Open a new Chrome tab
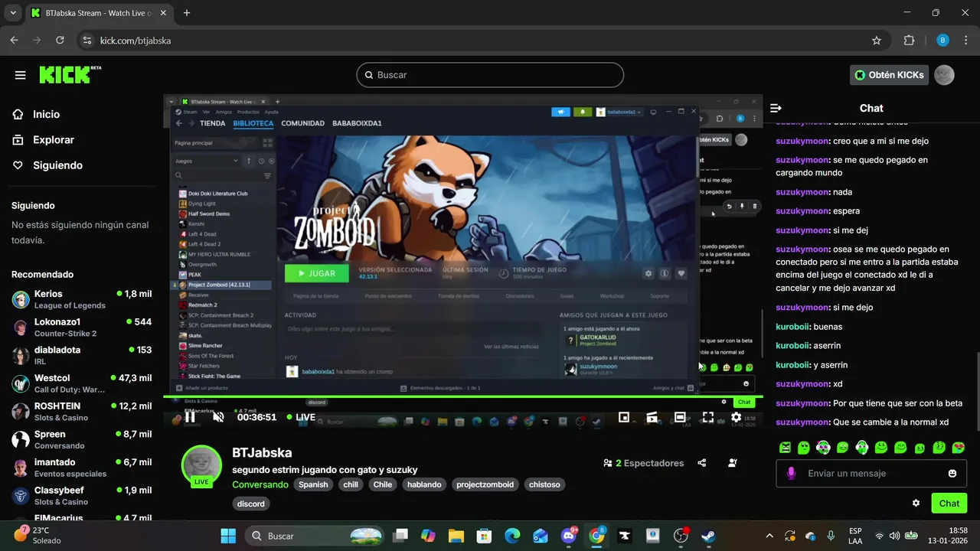Viewport: 980px width, 551px height. point(187,13)
